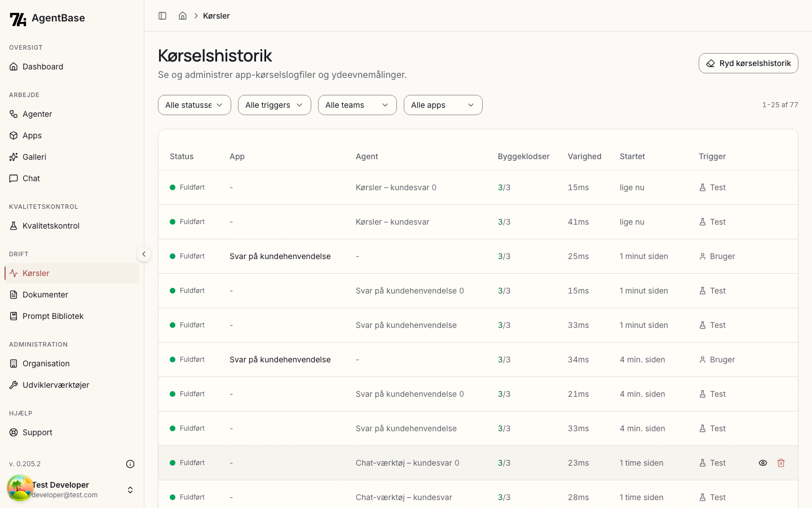
Task: Click the version info icon
Action: [x=130, y=464]
